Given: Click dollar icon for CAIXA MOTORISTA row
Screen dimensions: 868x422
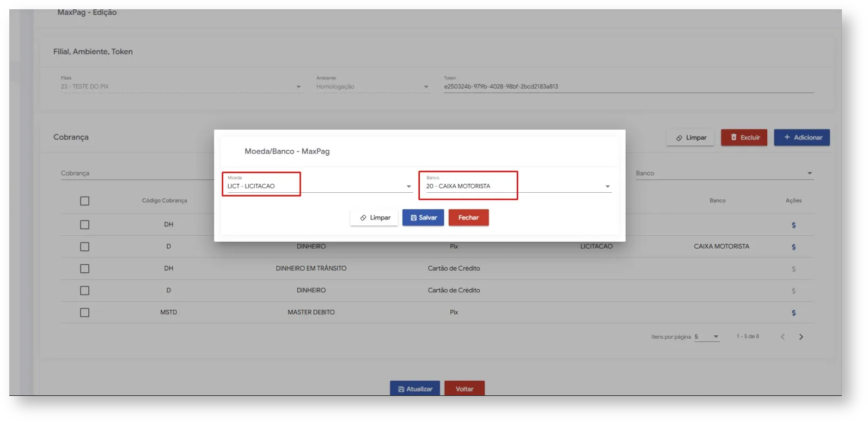Looking at the screenshot, I should tap(793, 247).
